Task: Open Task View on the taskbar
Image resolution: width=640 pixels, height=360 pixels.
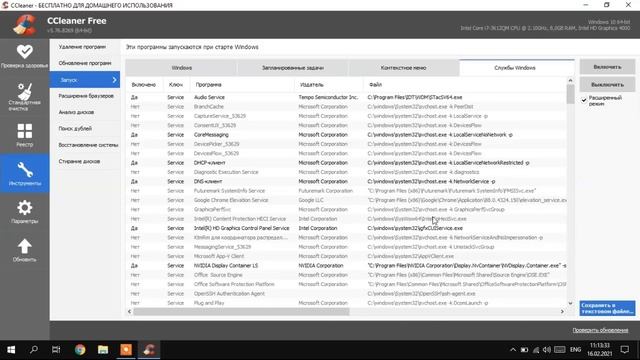Action: tap(56, 350)
